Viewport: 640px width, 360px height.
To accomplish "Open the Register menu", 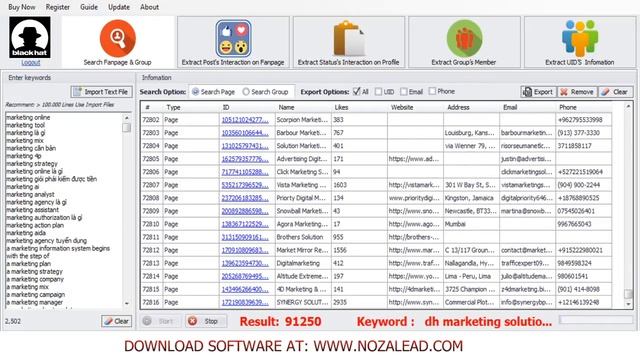I will click(x=58, y=7).
